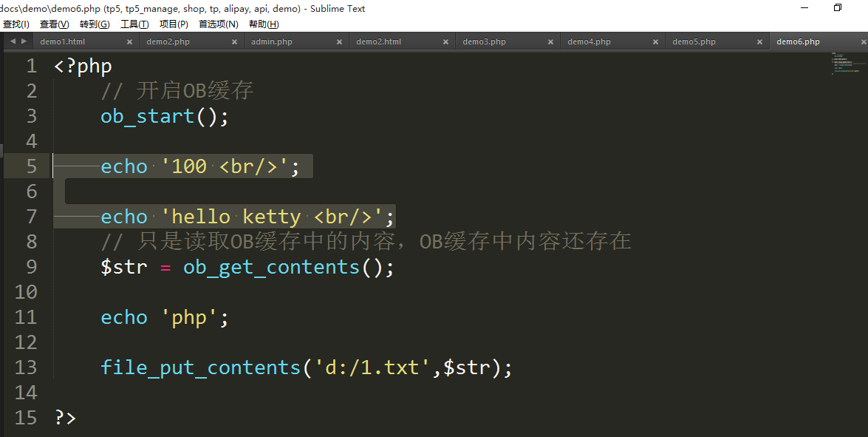Close the demo2.html tab
This screenshot has width=868, height=437.
coord(445,42)
